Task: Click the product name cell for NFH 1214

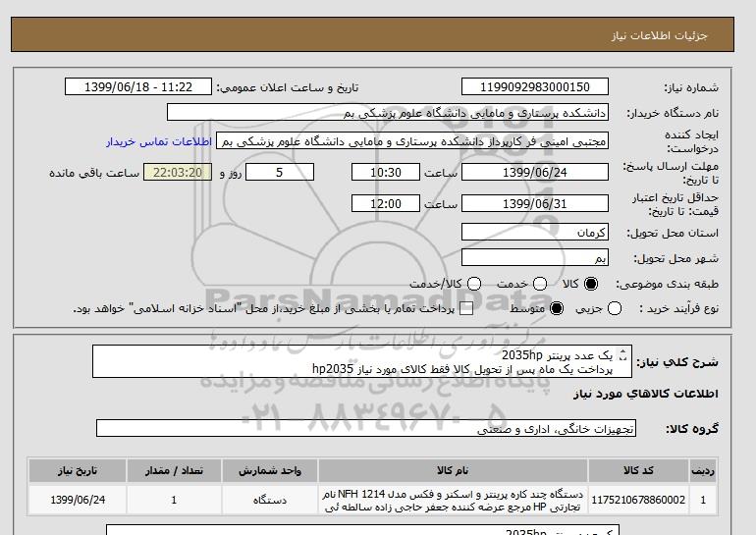Action: [x=453, y=501]
